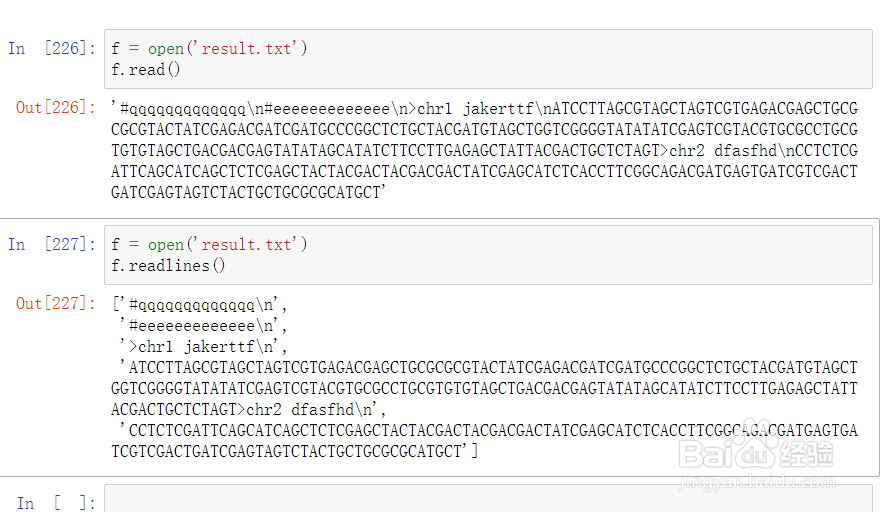Click the Out[227] prompt label
The height and width of the screenshot is (512, 885).
pyautogui.click(x=55, y=304)
